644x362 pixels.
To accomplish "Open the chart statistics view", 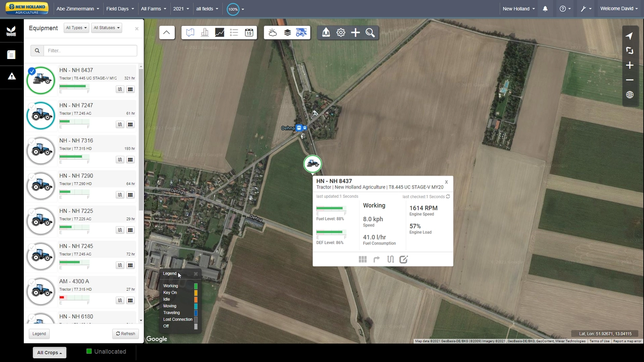I will (205, 32).
